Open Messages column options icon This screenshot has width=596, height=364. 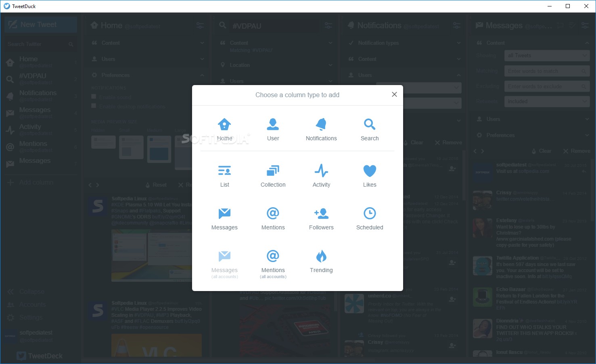(x=585, y=25)
